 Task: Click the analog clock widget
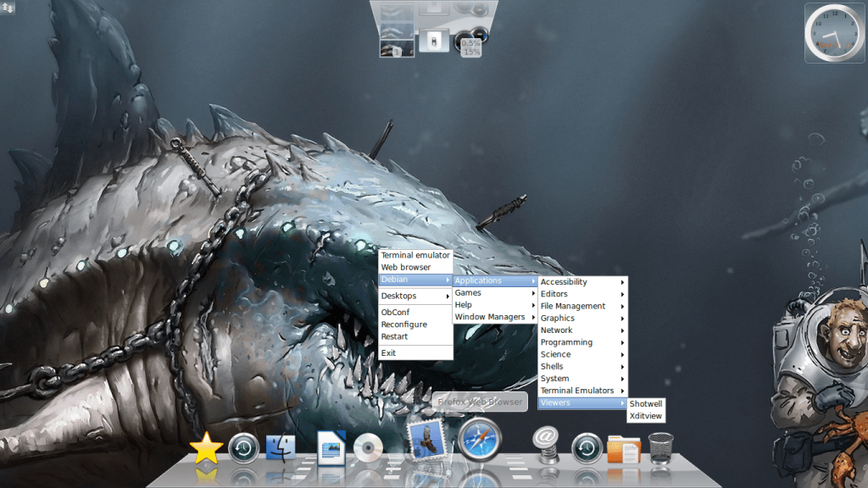pyautogui.click(x=834, y=33)
